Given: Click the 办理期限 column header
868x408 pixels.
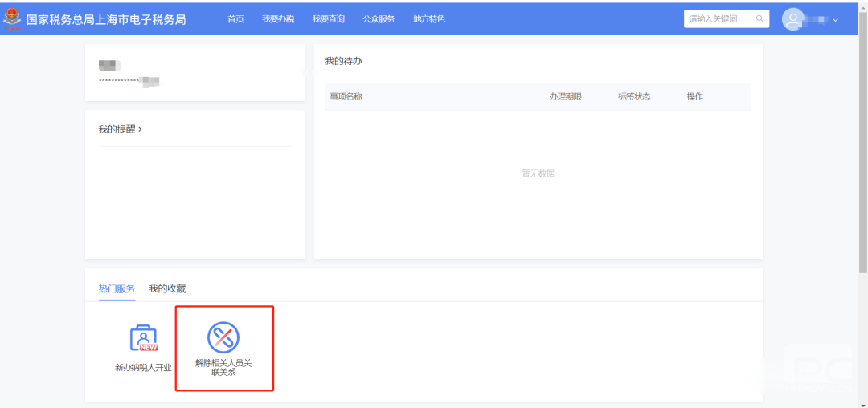Looking at the screenshot, I should point(565,97).
